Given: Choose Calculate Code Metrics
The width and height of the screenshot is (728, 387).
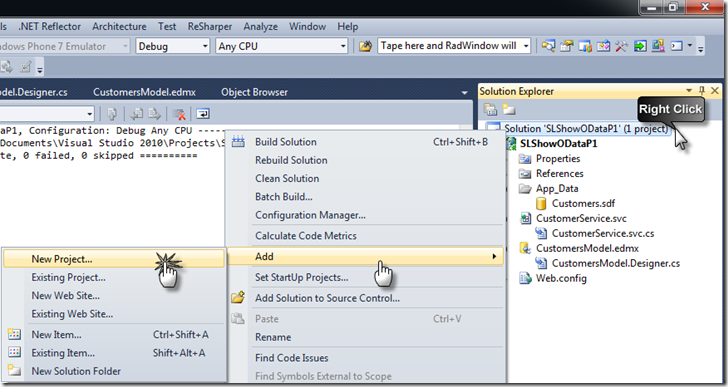Looking at the screenshot, I should pos(366,236).
